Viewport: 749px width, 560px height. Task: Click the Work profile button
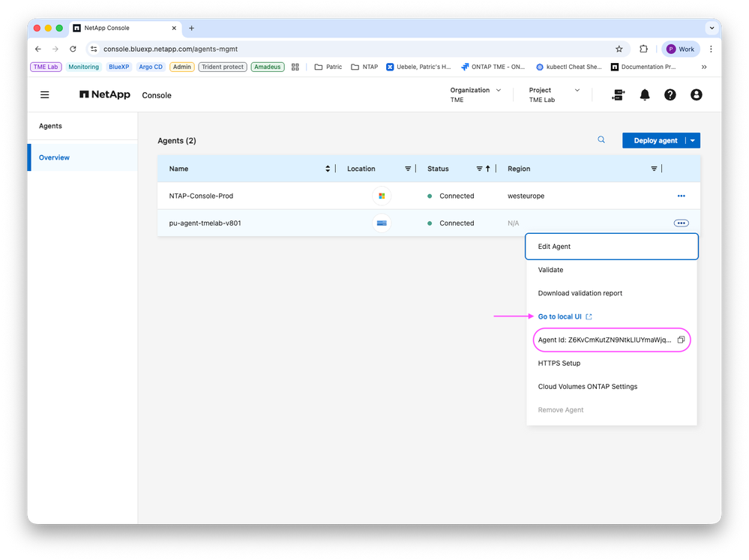coord(681,49)
